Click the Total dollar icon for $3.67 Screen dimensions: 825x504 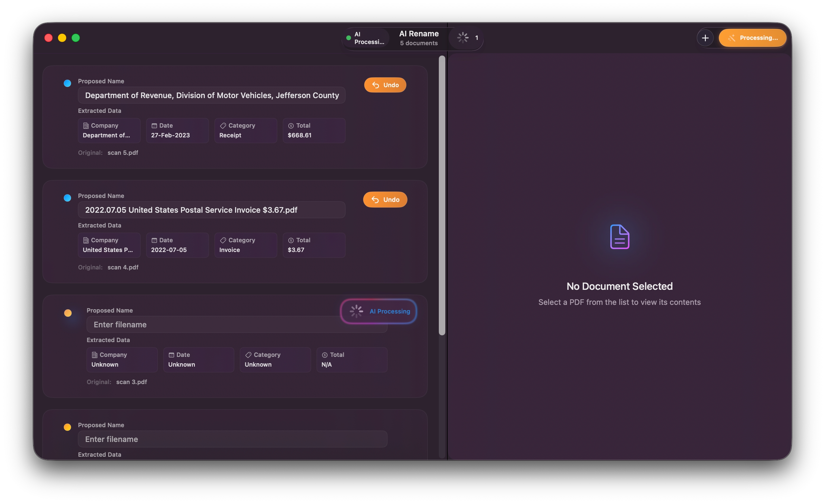[x=291, y=240]
